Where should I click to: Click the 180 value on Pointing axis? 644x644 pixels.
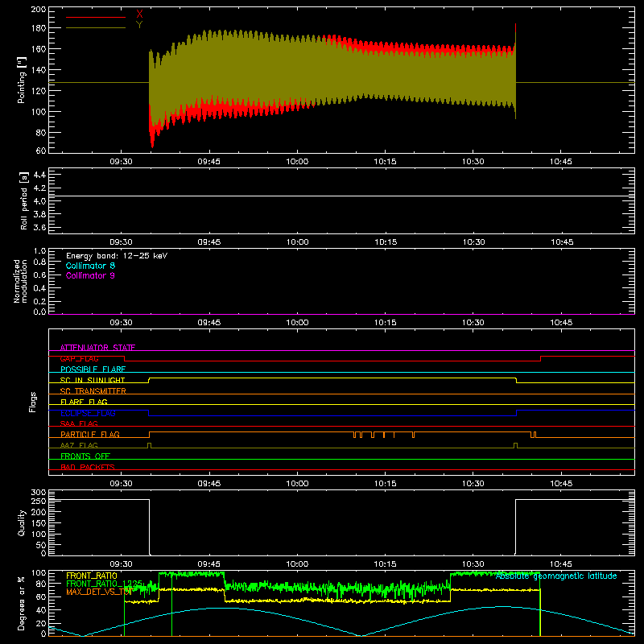(x=39, y=28)
